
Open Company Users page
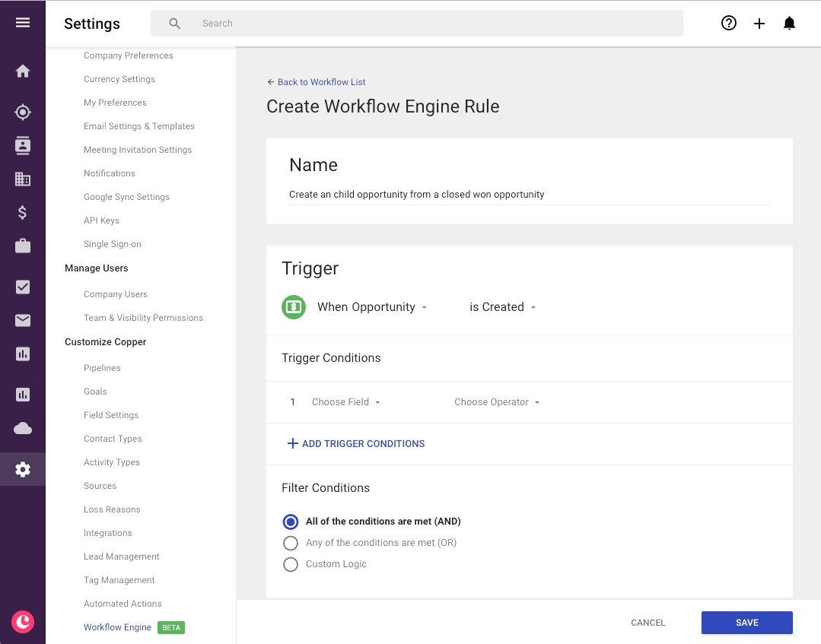click(116, 294)
